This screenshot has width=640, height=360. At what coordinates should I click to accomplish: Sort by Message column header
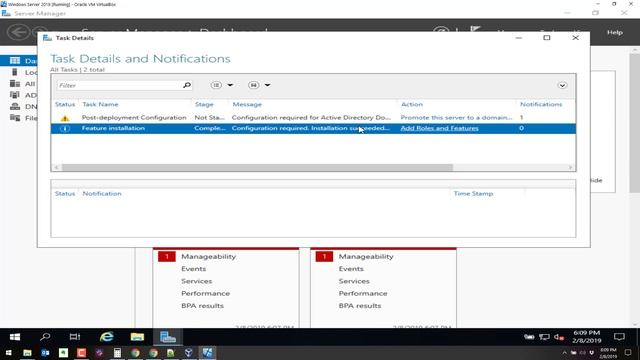[247, 104]
